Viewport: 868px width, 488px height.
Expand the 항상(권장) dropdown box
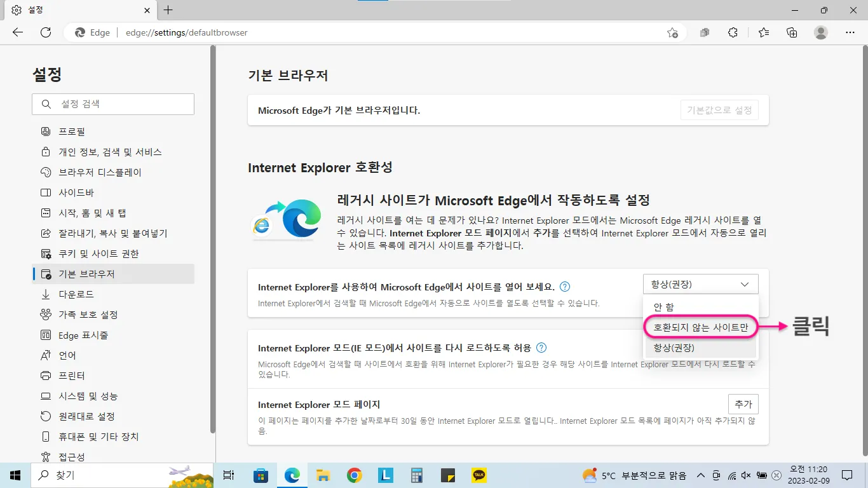(x=700, y=284)
